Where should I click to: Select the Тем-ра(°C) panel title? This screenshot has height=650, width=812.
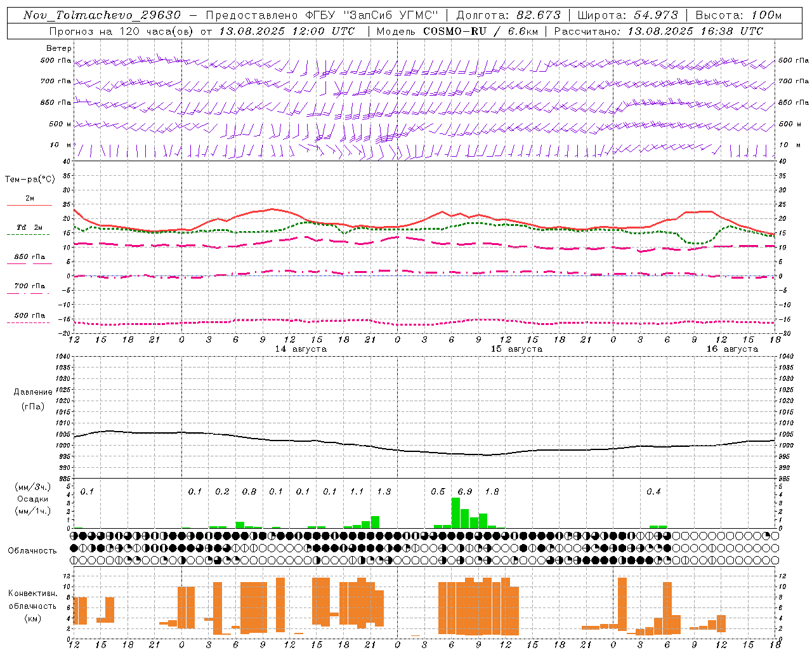pyautogui.click(x=30, y=180)
